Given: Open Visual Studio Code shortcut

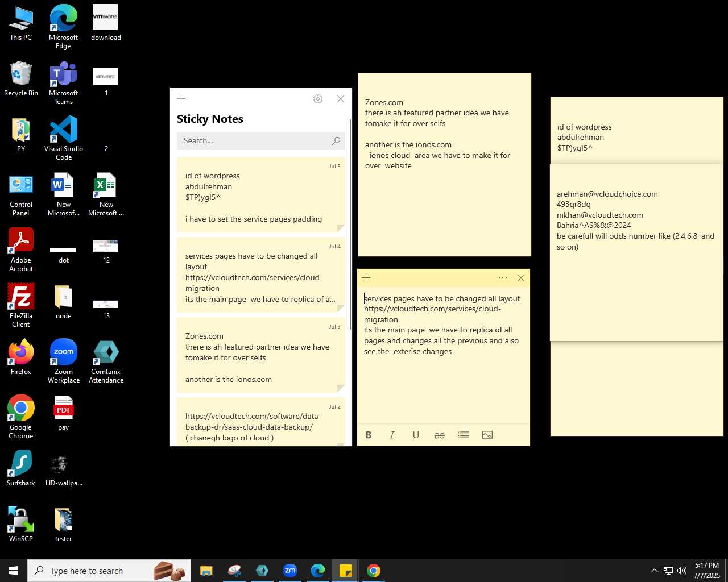Looking at the screenshot, I should (x=64, y=138).
